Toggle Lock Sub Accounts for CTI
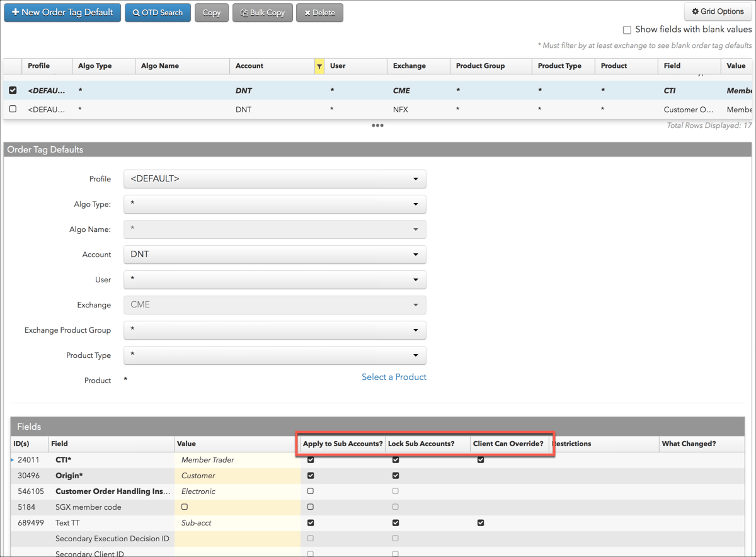Image resolution: width=756 pixels, height=557 pixels. [396, 460]
